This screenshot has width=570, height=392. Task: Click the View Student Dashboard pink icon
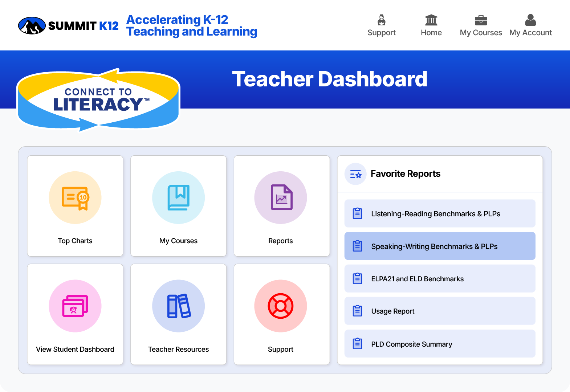click(75, 306)
